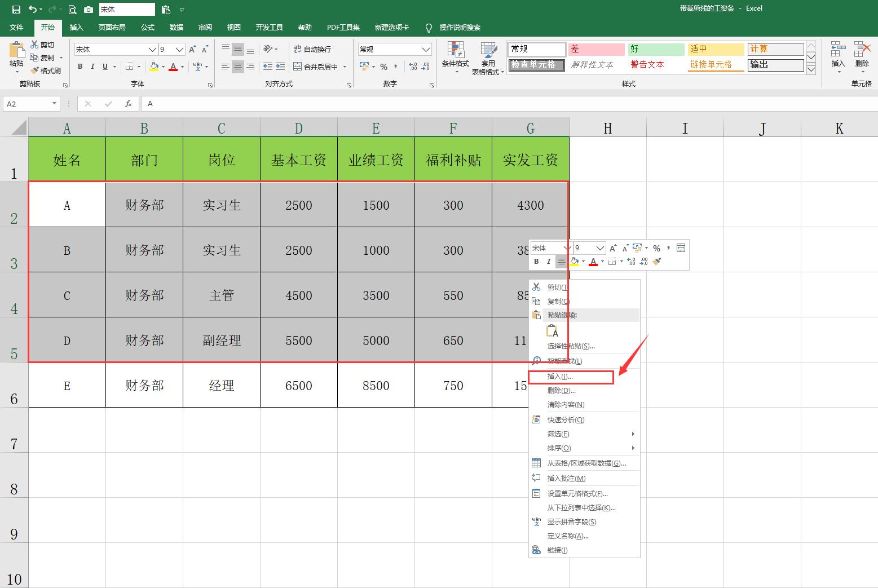Screen dimensions: 878x588
Task: Toggle bold in the ribbon font group
Action: (x=80, y=67)
